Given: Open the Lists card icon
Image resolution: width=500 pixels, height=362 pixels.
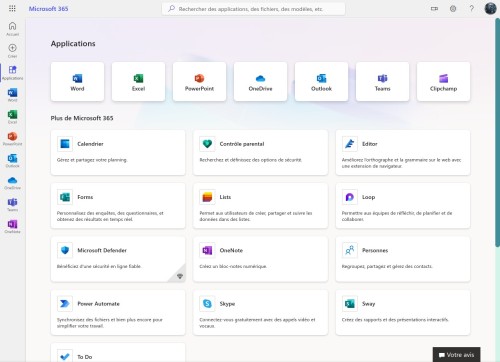Looking at the screenshot, I should 207,197.
